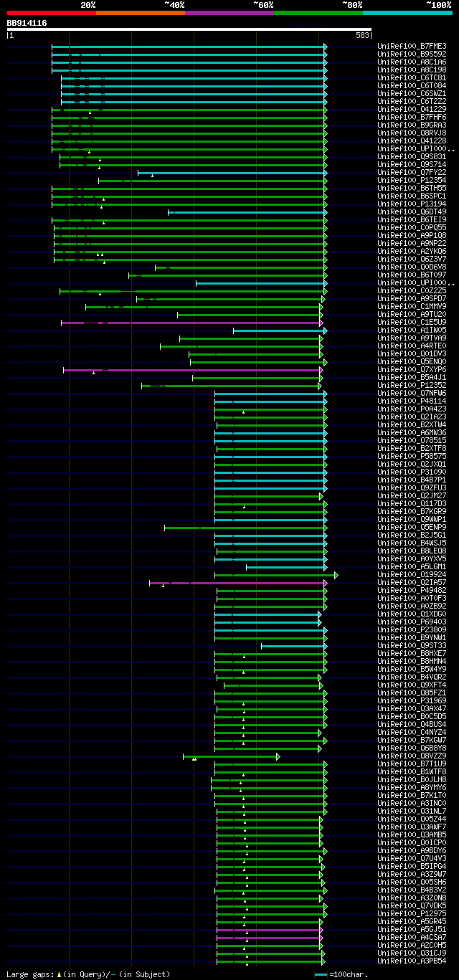
Task: Click the UniRef100_A5GJ51 hit label
Action: (x=412, y=930)
